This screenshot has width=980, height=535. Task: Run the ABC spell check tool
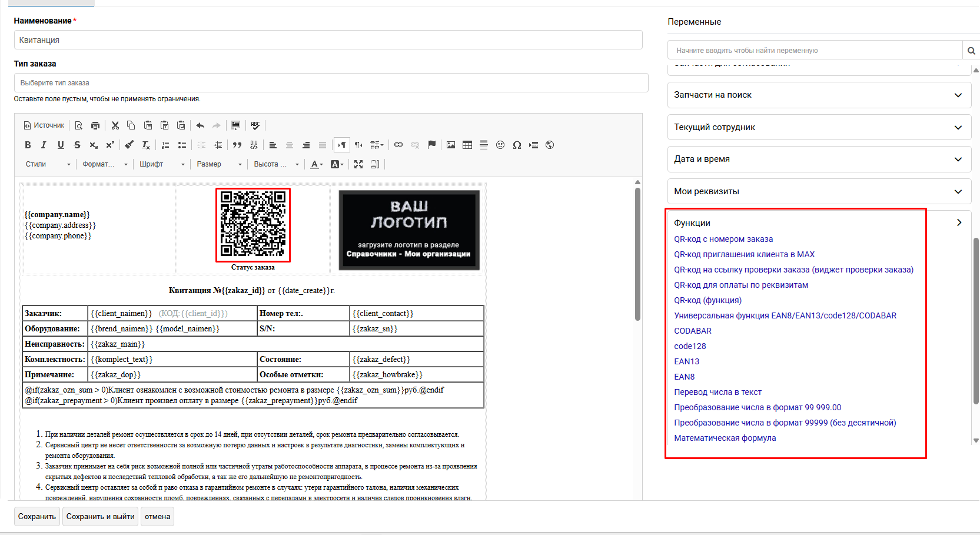[255, 125]
